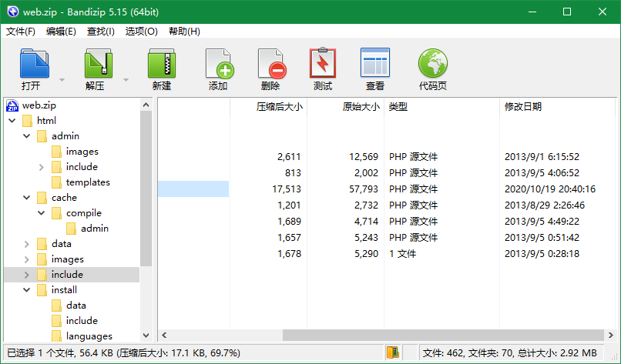The image size is (621, 364).
Task: Click the 解压 (Extract) toolbar icon
Action: pyautogui.click(x=98, y=63)
